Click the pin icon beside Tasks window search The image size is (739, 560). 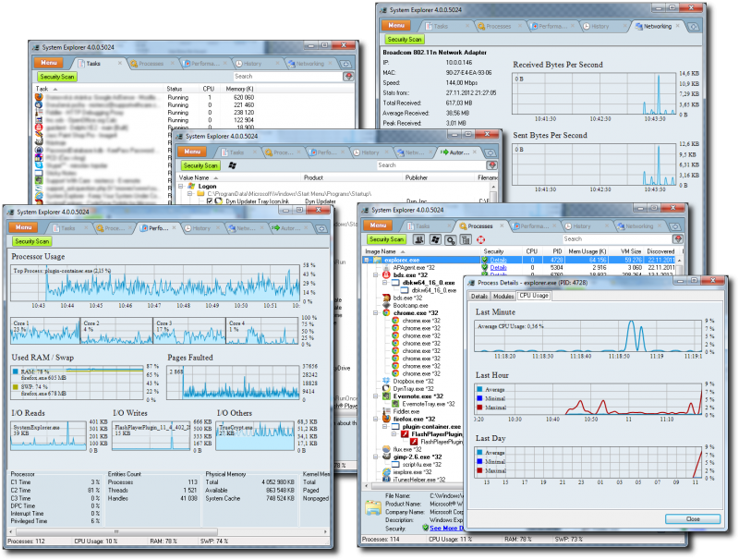[348, 77]
